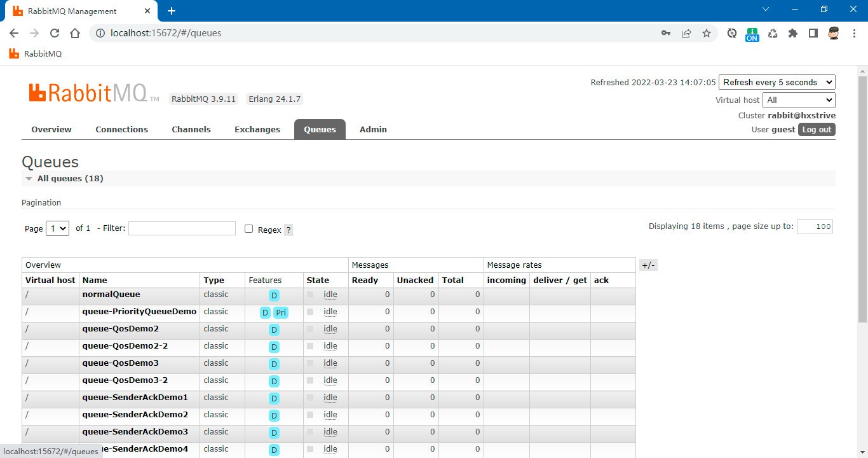Click the browser back arrow

click(14, 33)
